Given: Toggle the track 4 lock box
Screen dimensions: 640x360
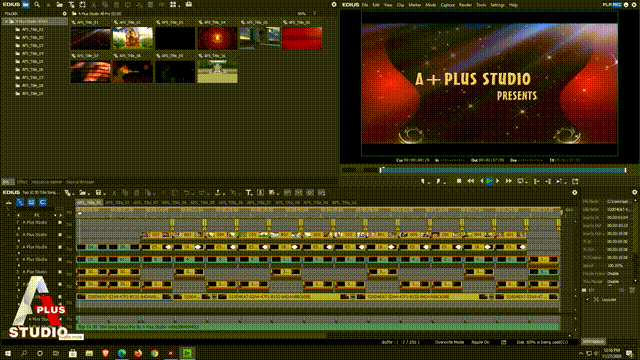Looking at the screenshot, I should (x=60, y=259).
